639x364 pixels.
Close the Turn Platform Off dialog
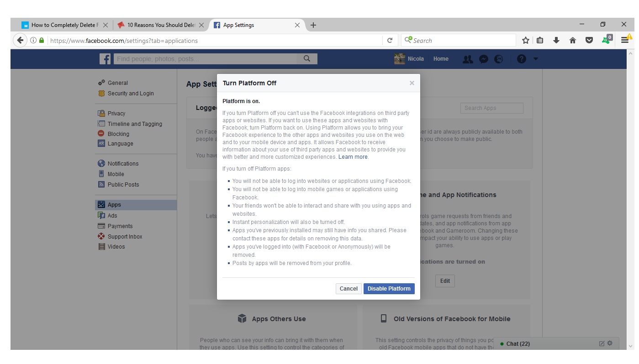coord(412,83)
